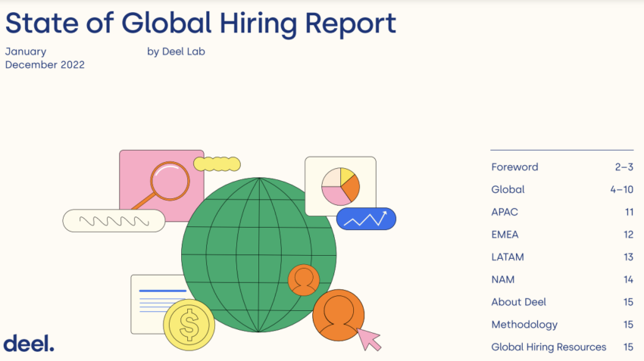
Task: Select APAC in table of contents
Action: point(505,212)
